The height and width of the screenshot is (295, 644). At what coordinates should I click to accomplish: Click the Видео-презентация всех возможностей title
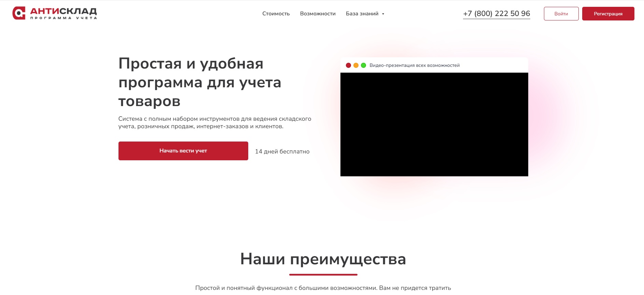[x=415, y=65]
